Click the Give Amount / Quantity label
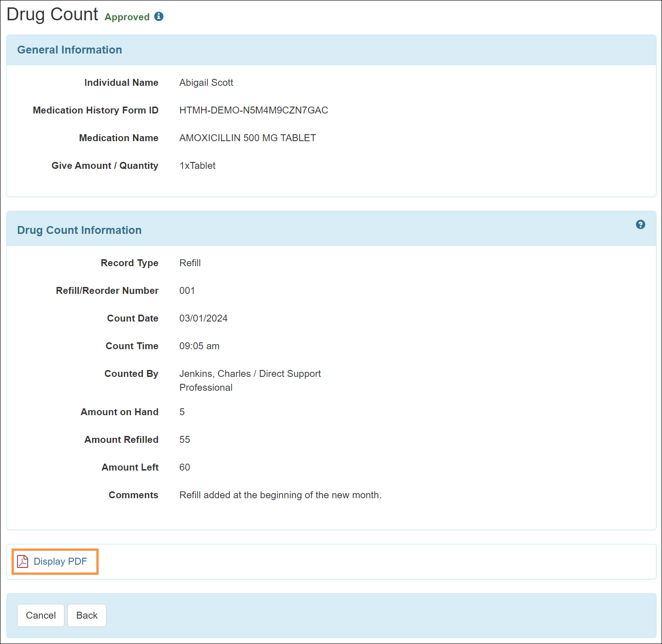Screen dimensions: 662x644 pyautogui.click(x=105, y=166)
